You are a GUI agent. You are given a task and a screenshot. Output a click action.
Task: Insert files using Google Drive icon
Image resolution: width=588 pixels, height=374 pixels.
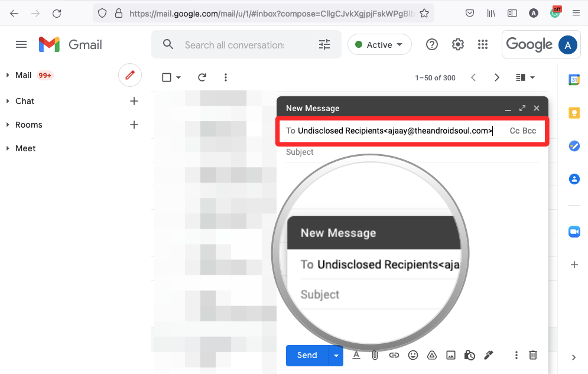432,355
